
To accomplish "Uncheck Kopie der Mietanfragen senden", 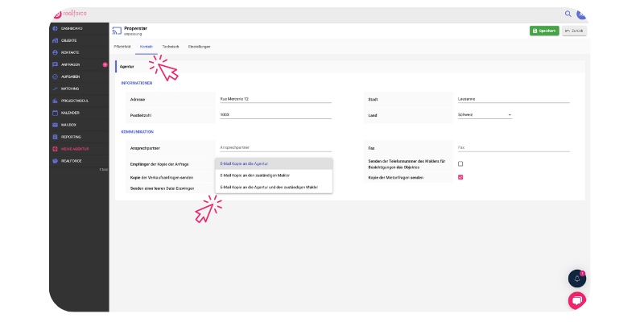I will coord(460,177).
